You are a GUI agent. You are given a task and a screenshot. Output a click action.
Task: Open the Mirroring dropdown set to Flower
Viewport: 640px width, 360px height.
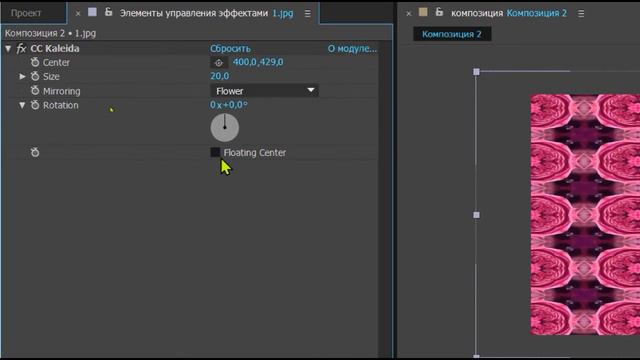click(x=264, y=91)
